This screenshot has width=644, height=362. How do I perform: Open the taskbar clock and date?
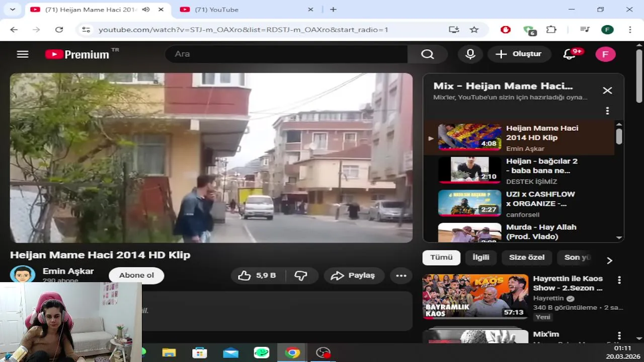pyautogui.click(x=622, y=352)
